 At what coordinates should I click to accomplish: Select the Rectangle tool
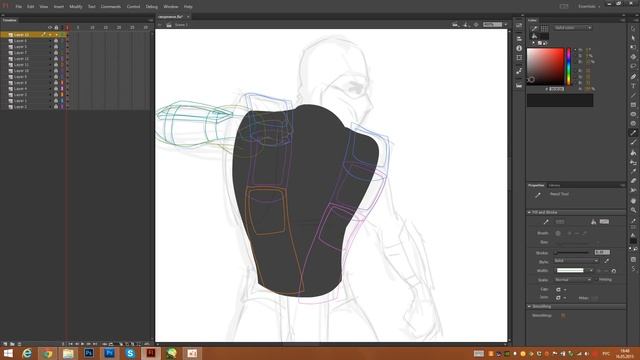[633, 104]
